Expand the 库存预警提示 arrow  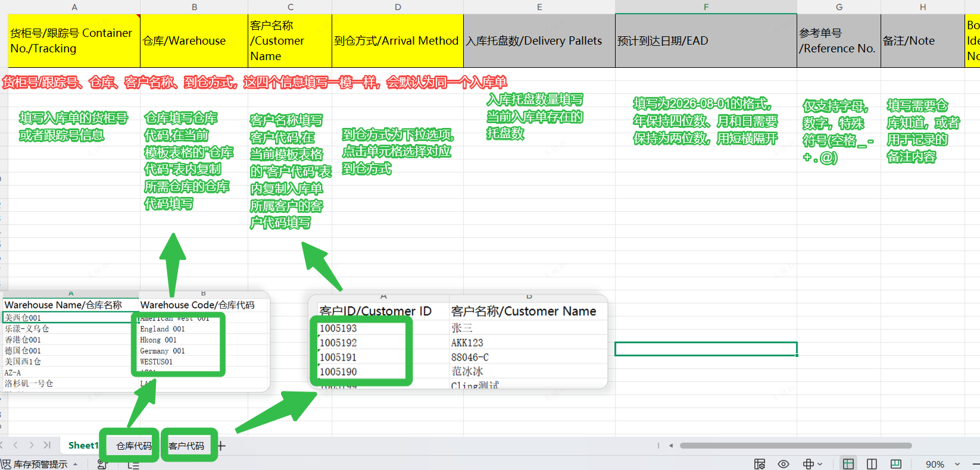tap(76, 464)
